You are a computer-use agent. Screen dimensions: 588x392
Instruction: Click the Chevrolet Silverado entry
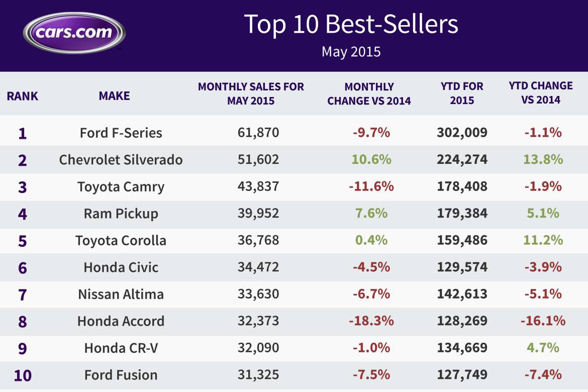121,160
